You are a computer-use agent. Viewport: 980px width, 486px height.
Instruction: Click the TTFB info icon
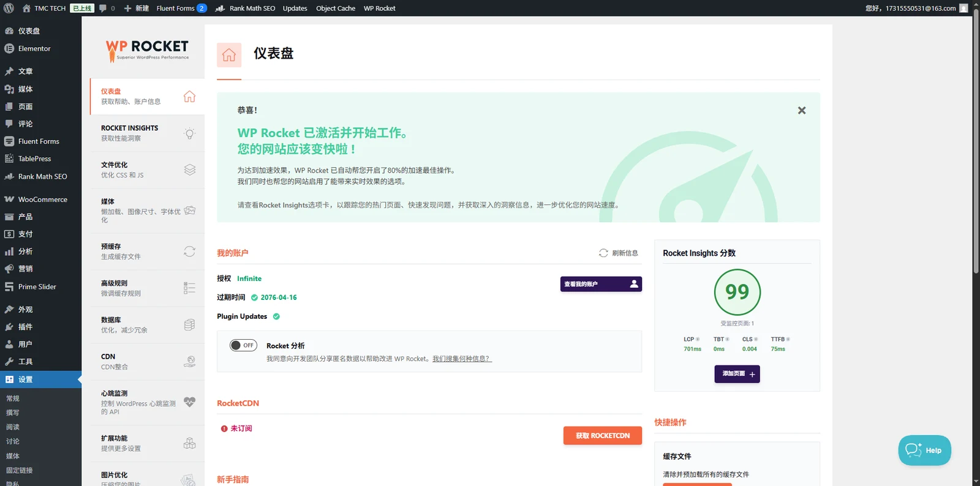point(788,339)
